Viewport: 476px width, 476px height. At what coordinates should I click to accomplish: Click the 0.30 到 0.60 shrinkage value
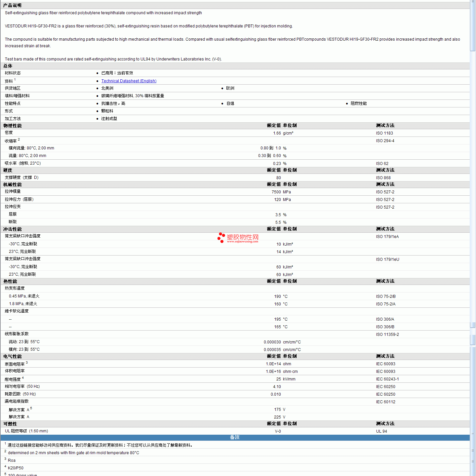pos(269,156)
